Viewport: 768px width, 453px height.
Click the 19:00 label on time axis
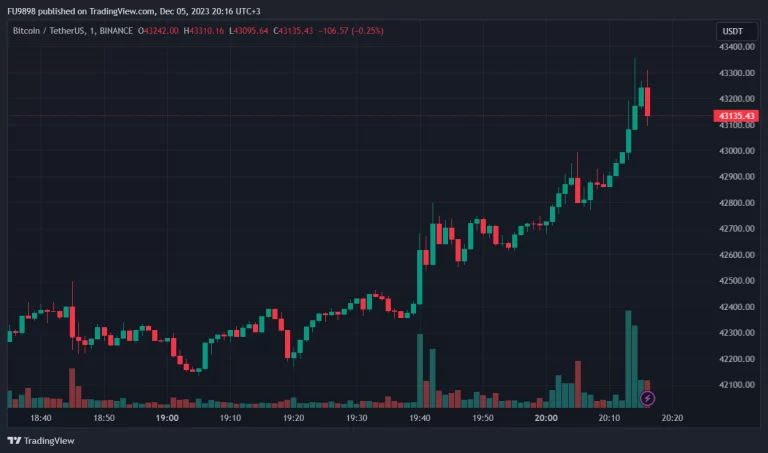click(x=167, y=418)
